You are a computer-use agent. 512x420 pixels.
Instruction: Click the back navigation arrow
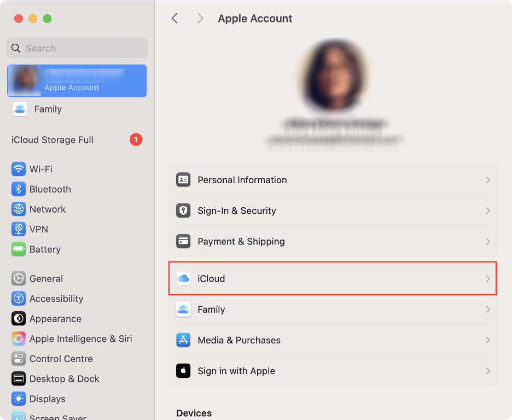174,18
